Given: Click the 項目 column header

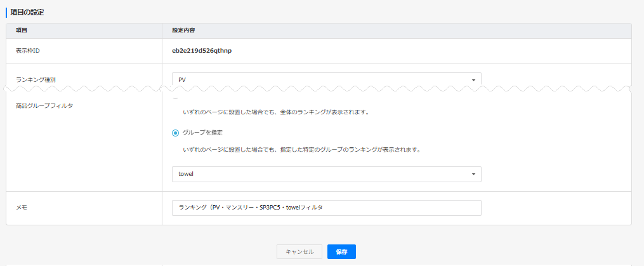Looking at the screenshot, I should [22, 31].
